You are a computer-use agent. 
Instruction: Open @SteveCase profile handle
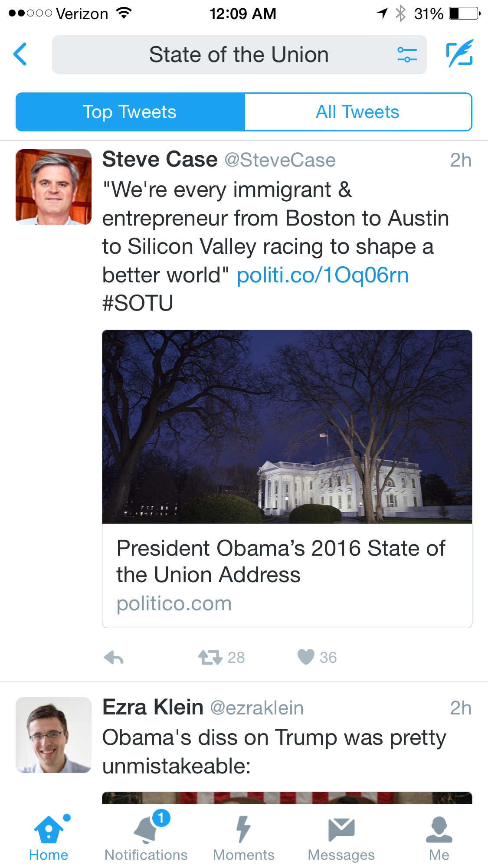pos(280,160)
